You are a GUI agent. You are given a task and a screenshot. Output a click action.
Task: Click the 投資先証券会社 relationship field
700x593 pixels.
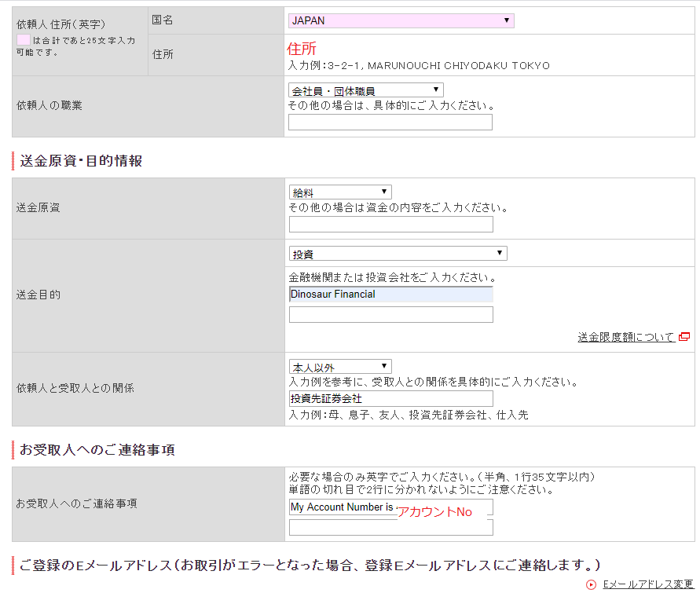[391, 398]
